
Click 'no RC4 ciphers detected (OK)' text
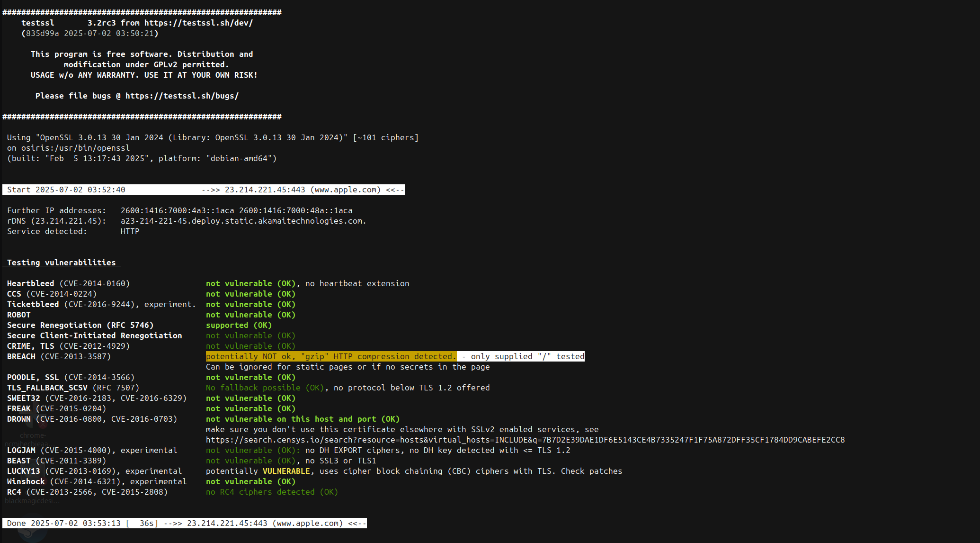272,492
